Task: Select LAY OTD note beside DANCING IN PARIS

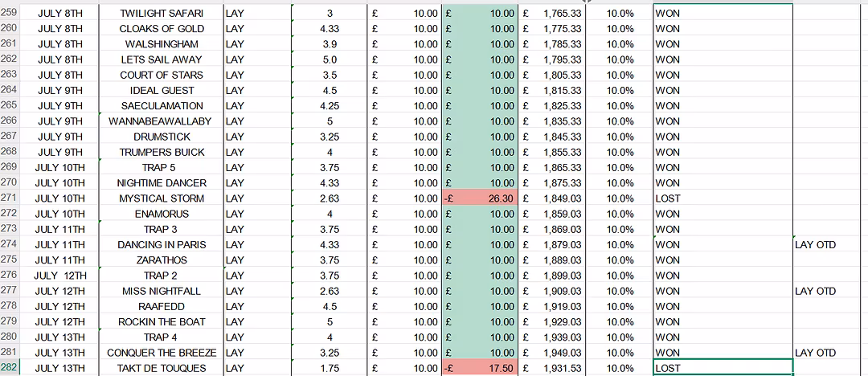Action: (815, 245)
